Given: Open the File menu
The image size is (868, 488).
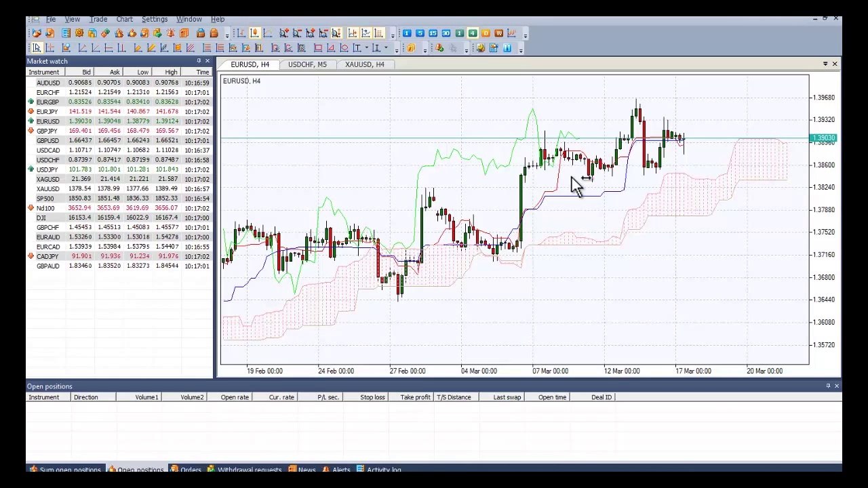Looking at the screenshot, I should (x=51, y=19).
